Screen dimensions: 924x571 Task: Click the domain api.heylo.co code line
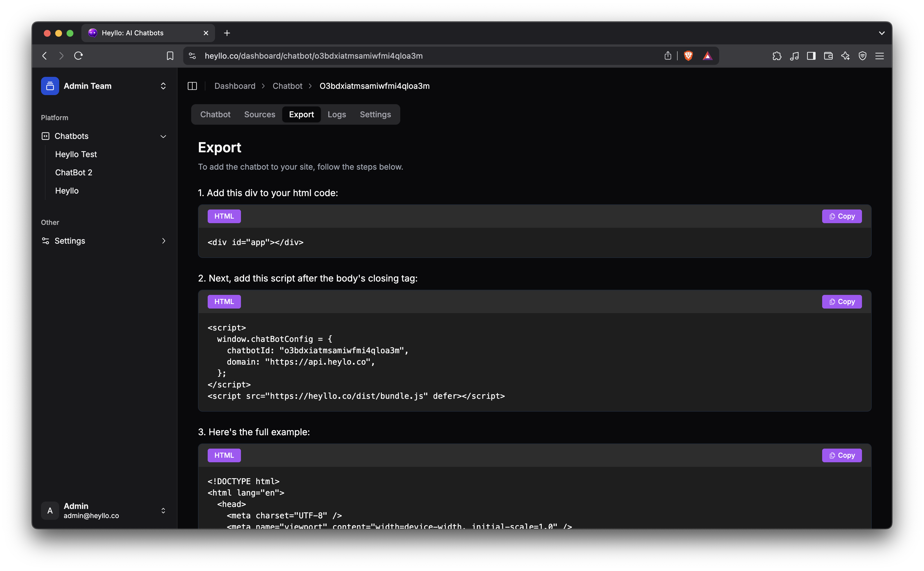tap(301, 362)
